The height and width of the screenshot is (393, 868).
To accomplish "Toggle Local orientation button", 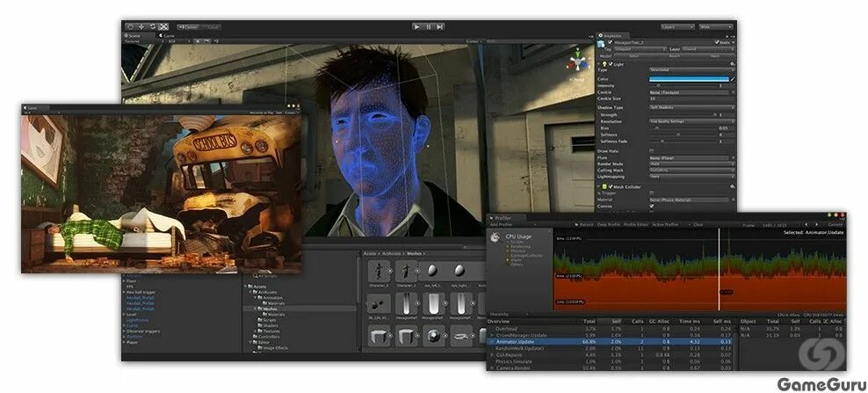I will coord(211,26).
